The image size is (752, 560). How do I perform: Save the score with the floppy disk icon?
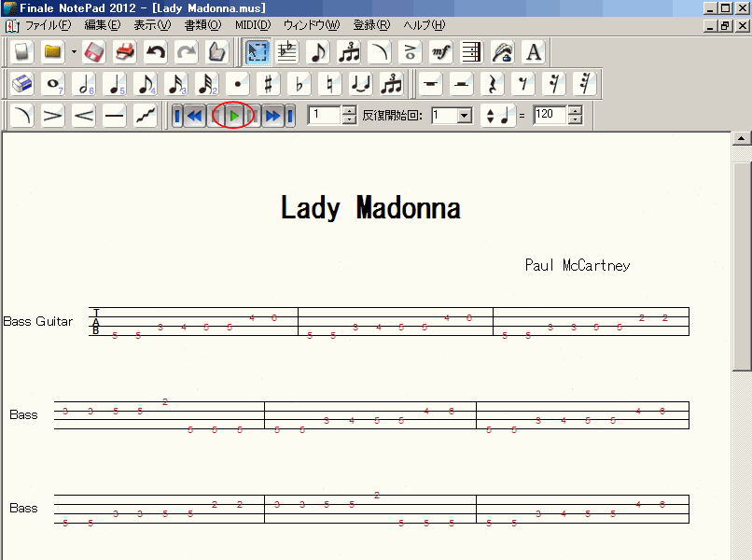click(94, 52)
